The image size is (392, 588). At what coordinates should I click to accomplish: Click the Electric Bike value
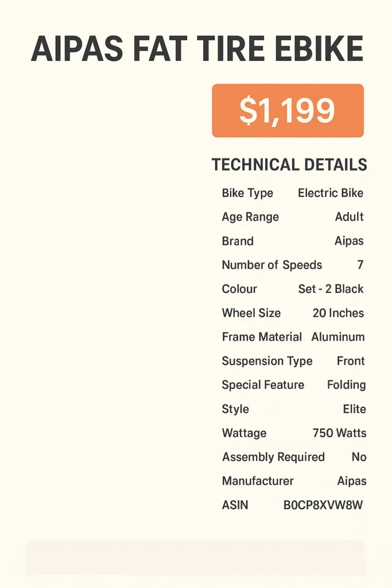coord(331,193)
